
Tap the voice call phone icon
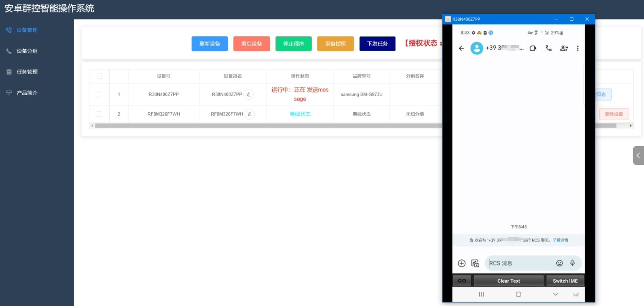tap(549, 48)
